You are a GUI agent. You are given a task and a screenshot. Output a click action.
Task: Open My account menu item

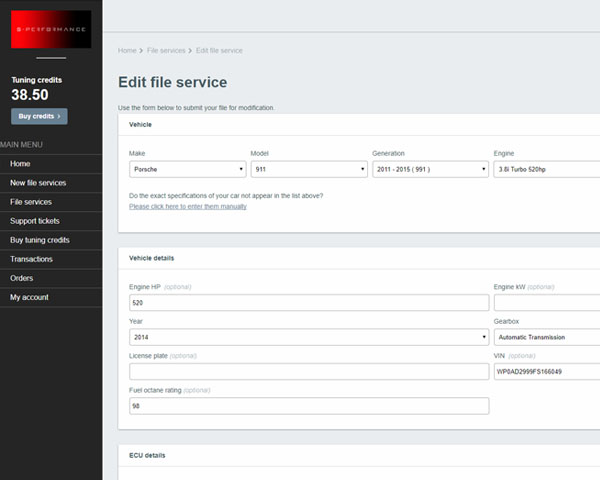pos(29,297)
